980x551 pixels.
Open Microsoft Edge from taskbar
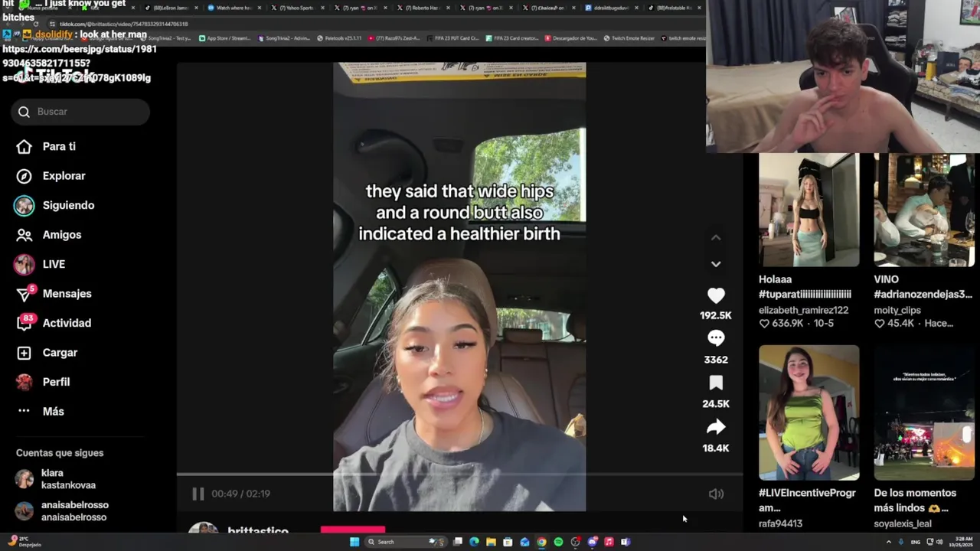point(474,542)
